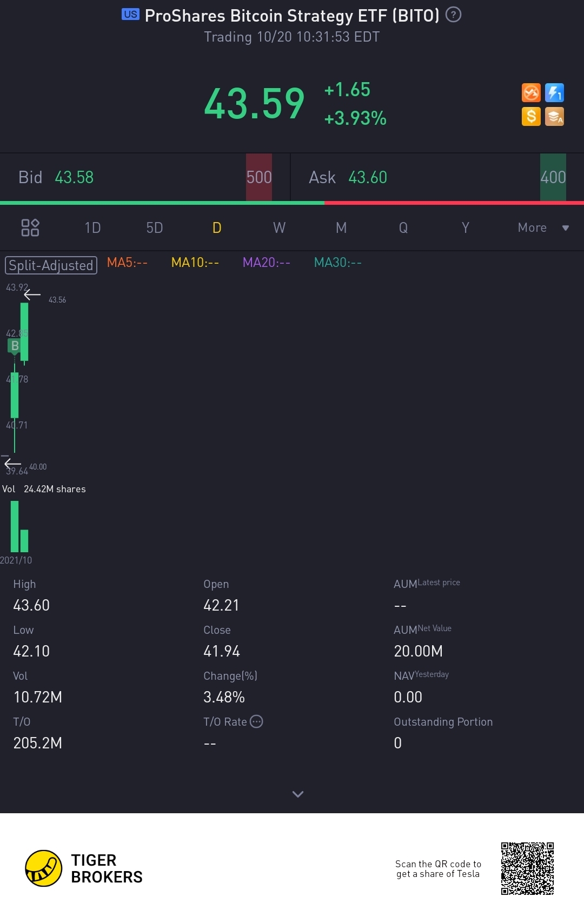Select the Q quarterly chart tab

tap(403, 227)
